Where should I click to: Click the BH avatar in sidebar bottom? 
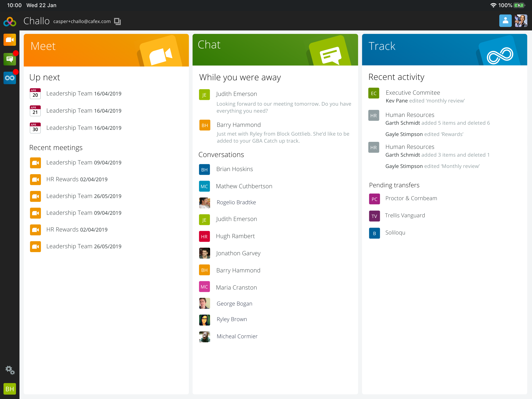10,389
